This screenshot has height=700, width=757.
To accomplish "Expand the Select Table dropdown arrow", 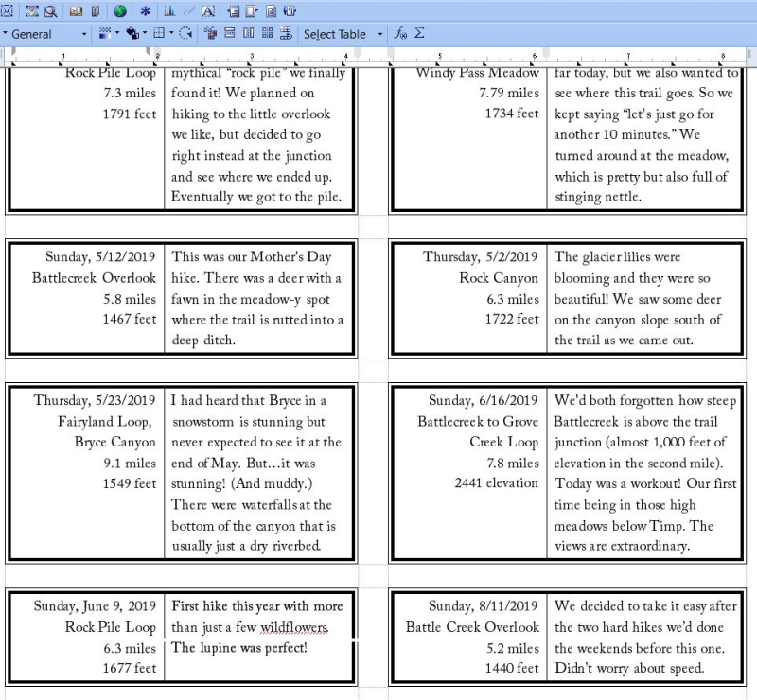I will point(380,34).
